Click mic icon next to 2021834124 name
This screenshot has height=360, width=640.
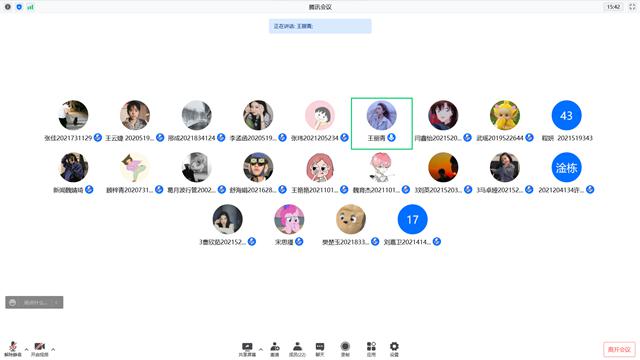click(x=221, y=138)
